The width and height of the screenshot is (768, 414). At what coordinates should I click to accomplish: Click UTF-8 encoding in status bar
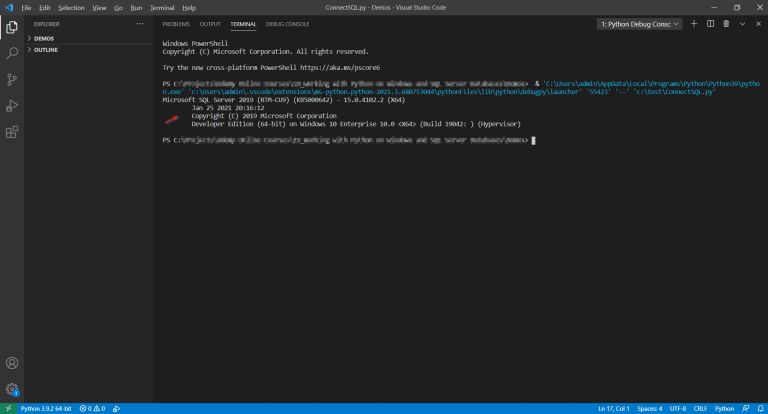coord(678,409)
